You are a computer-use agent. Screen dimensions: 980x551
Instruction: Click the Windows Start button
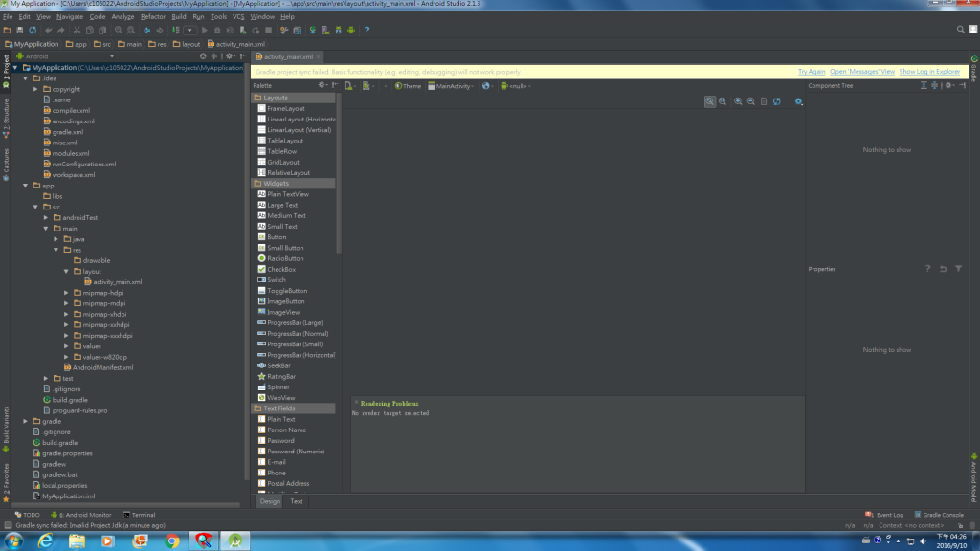pyautogui.click(x=13, y=541)
